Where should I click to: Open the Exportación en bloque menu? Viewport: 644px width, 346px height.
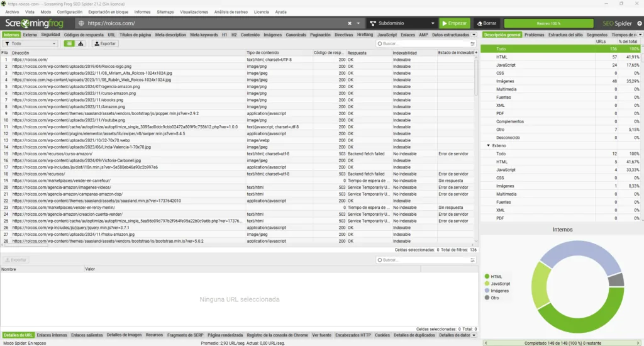pos(108,12)
